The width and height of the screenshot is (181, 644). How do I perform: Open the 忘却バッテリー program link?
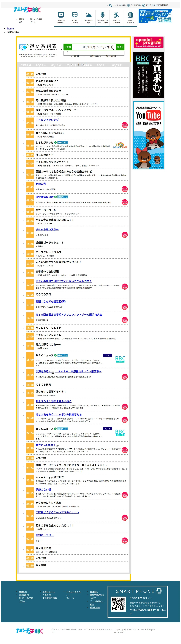tap(44, 535)
